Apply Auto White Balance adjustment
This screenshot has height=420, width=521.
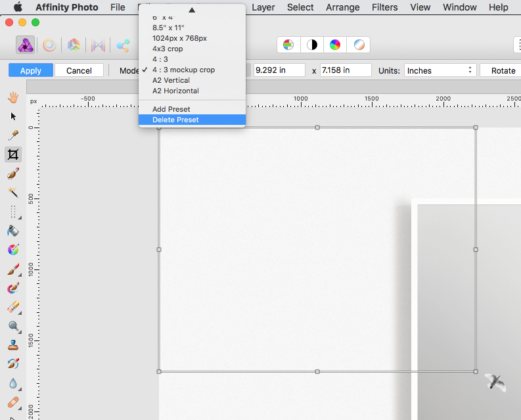tap(359, 45)
